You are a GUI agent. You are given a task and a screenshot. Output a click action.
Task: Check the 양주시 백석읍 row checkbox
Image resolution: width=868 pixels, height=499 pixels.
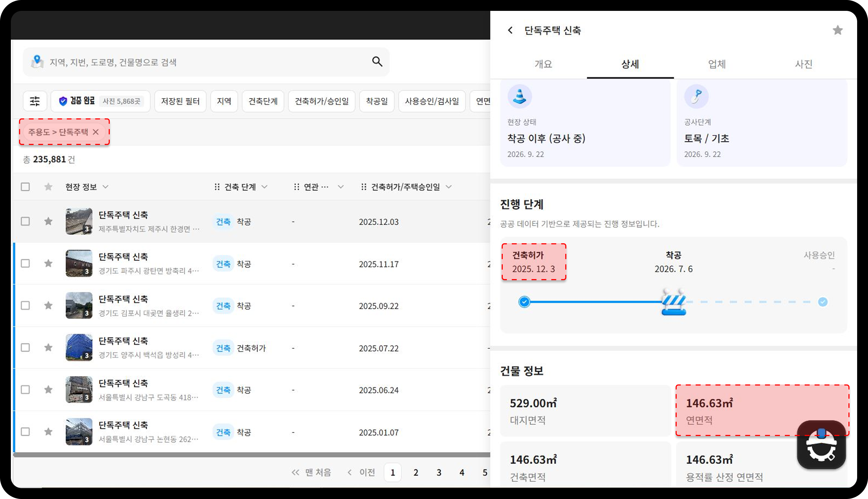(25, 348)
